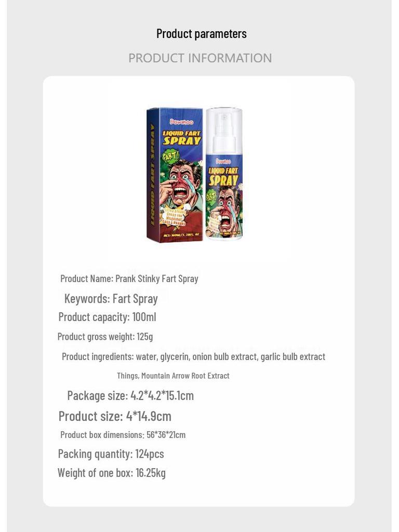Click the Powmoo brand logo on the box
This screenshot has width=399, height=532.
(x=182, y=122)
